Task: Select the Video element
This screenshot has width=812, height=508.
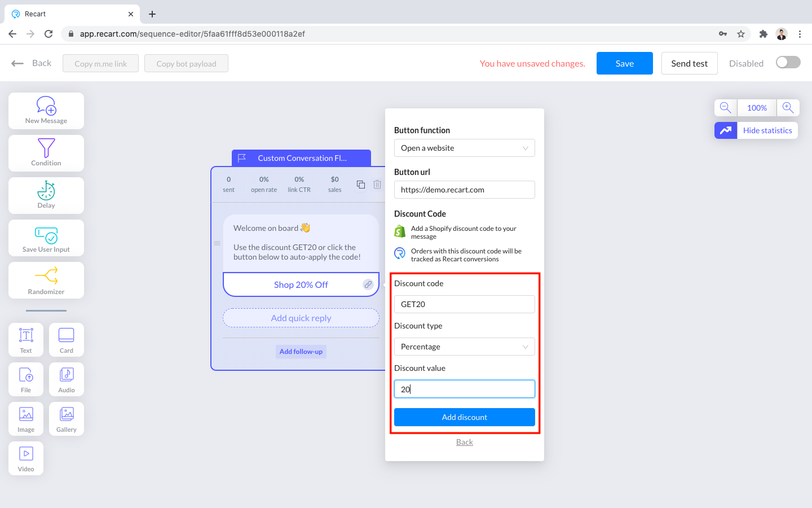Action: (x=26, y=458)
